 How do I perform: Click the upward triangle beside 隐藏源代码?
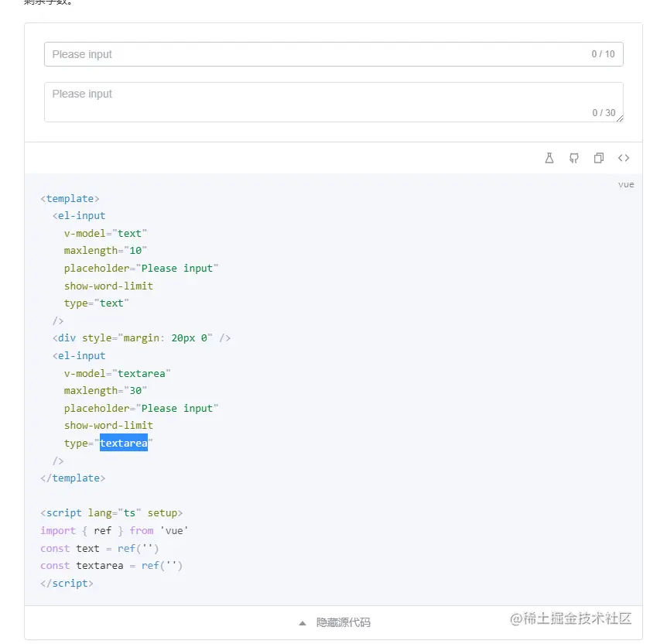pyautogui.click(x=303, y=623)
